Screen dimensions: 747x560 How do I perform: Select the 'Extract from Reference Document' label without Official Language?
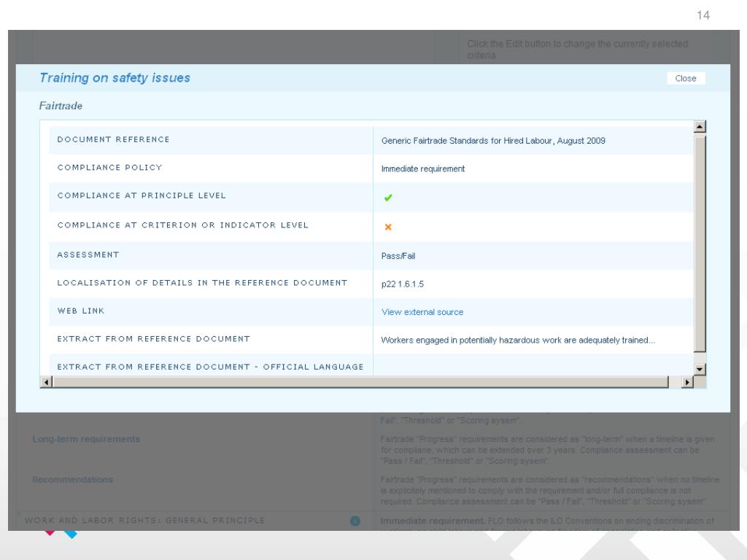(x=153, y=339)
